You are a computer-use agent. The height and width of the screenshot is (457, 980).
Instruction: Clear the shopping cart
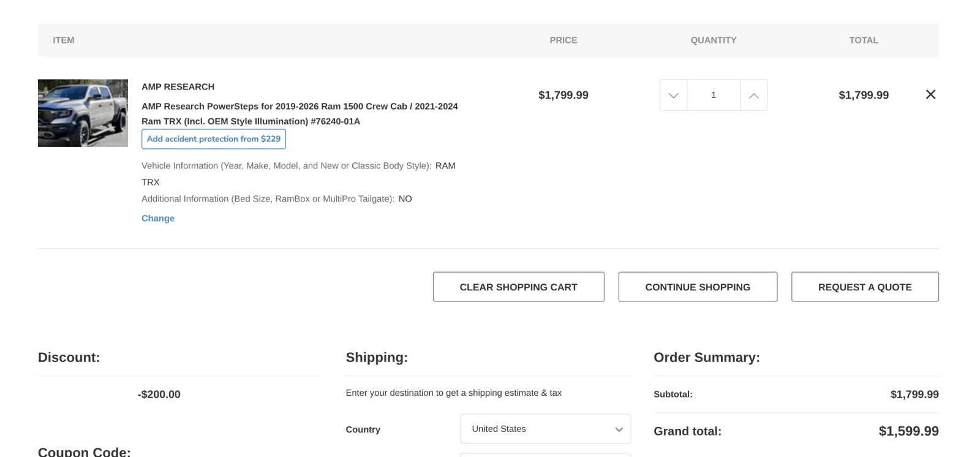[x=518, y=287]
